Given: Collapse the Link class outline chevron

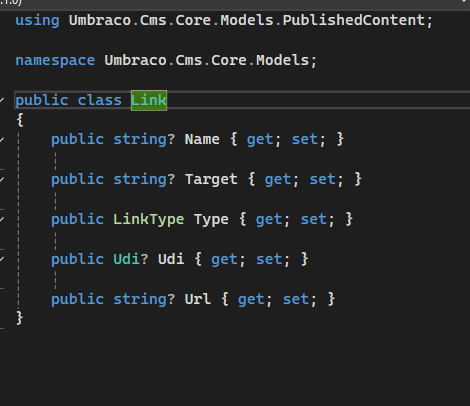Looking at the screenshot, I should (x=2, y=100).
